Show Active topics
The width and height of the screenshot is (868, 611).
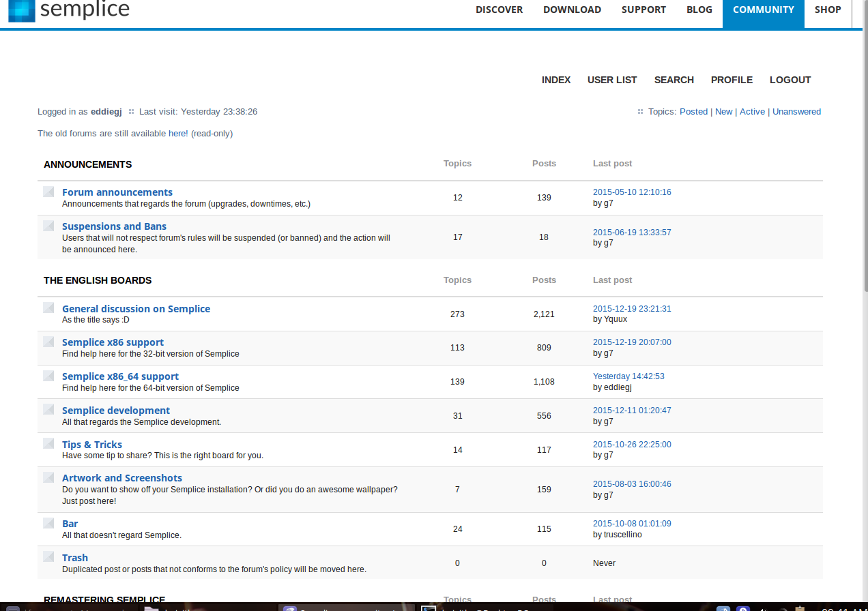(752, 112)
